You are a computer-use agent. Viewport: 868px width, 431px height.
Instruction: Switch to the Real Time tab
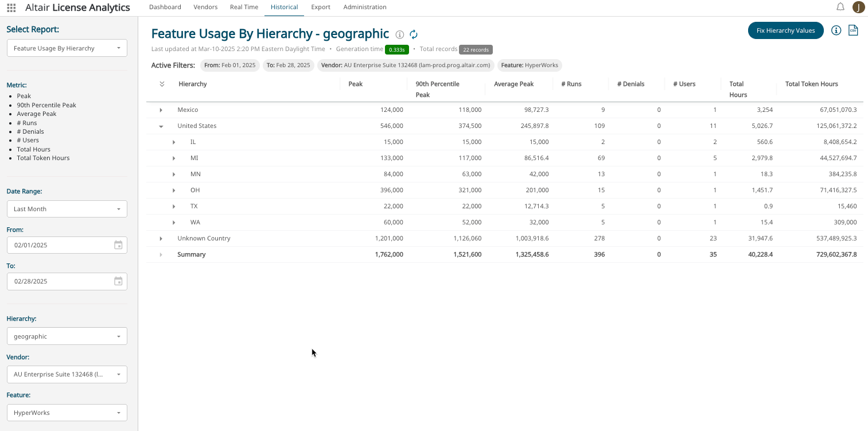click(x=244, y=7)
